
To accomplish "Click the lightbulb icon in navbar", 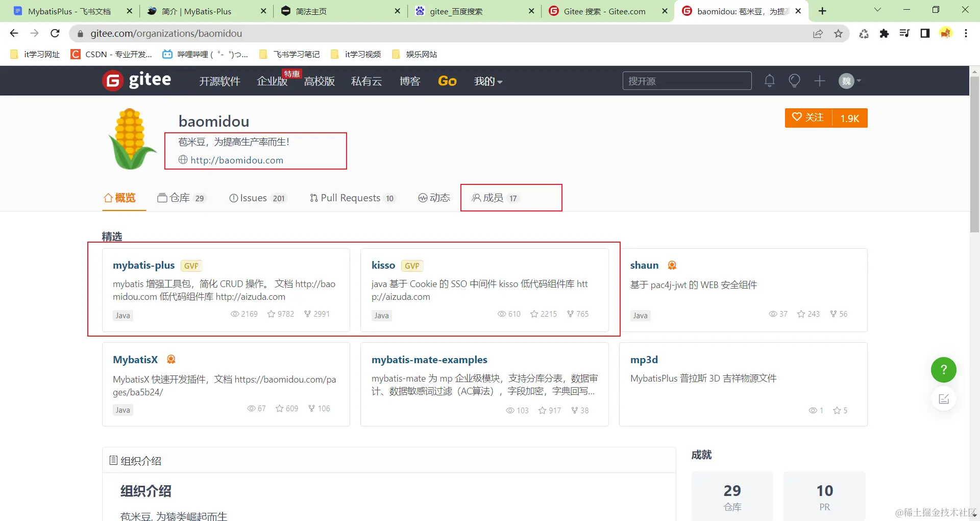I will tap(794, 81).
